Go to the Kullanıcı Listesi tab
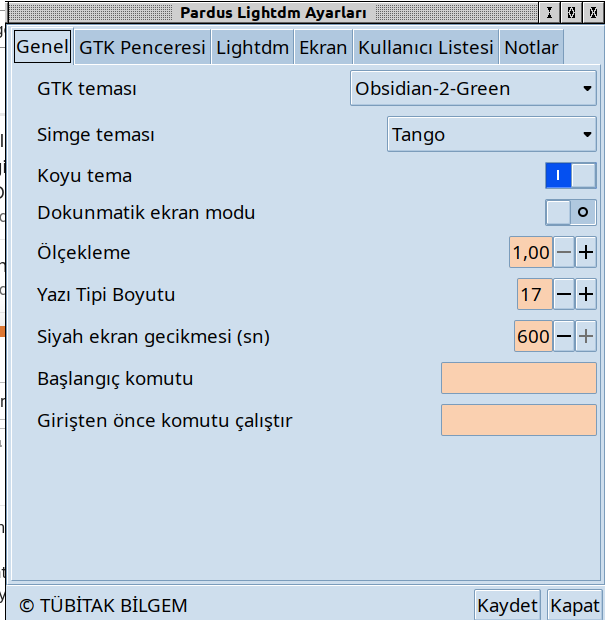This screenshot has height=620, width=605. (x=425, y=48)
